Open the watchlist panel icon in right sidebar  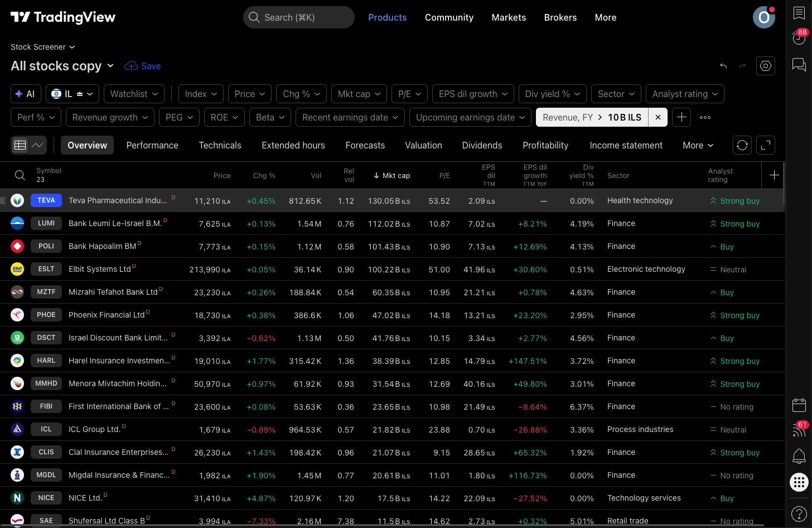[x=799, y=13]
